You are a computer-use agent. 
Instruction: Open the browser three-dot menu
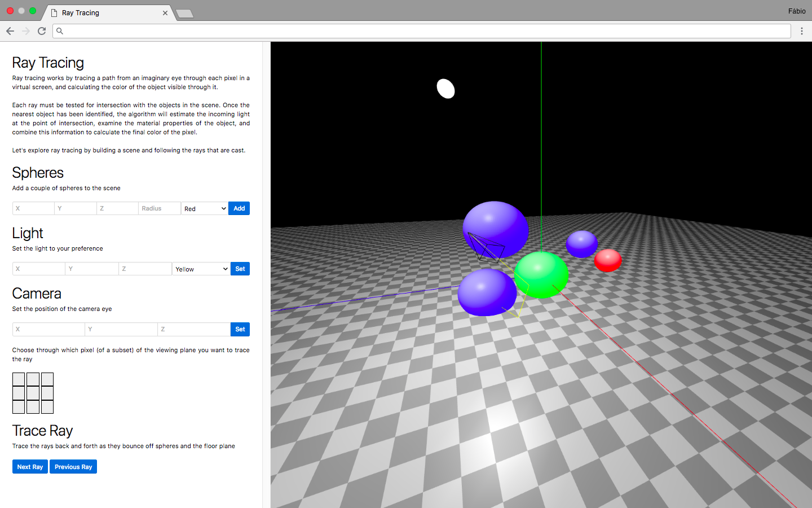[801, 31]
